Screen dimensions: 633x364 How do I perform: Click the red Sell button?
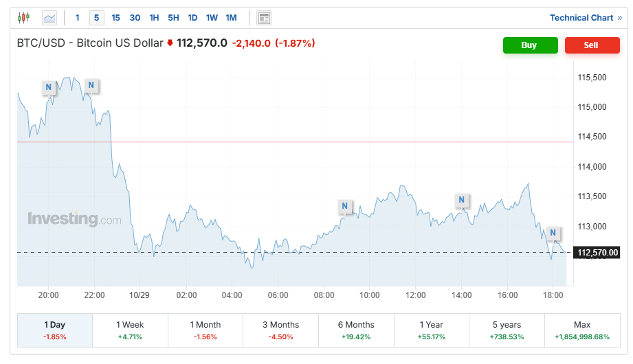(x=591, y=45)
